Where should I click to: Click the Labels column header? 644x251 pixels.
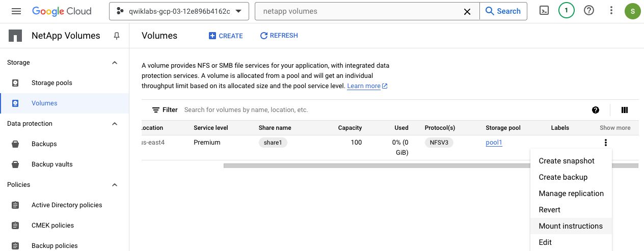coord(560,128)
